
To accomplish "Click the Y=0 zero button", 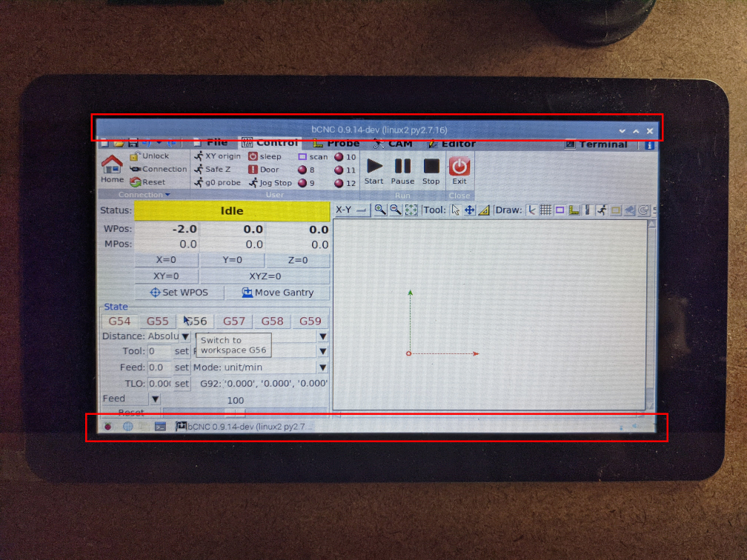I will [x=233, y=260].
